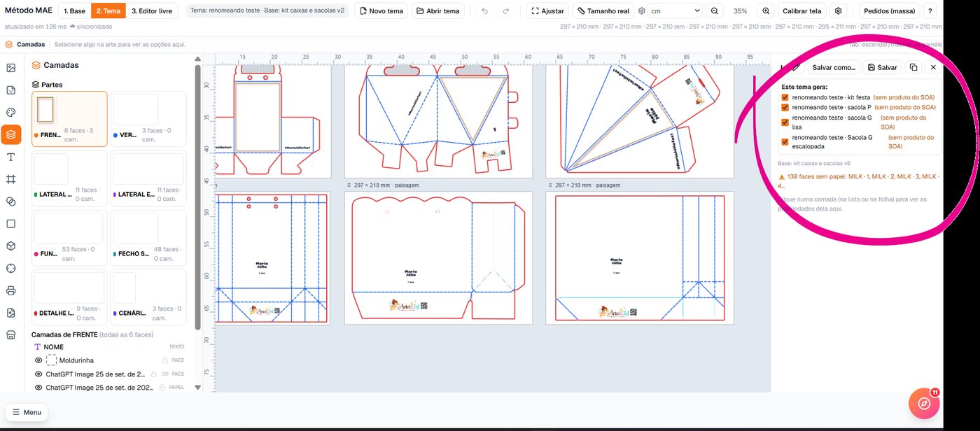980x431 pixels.
Task: Switch to the 1. Base tab
Action: click(75, 11)
